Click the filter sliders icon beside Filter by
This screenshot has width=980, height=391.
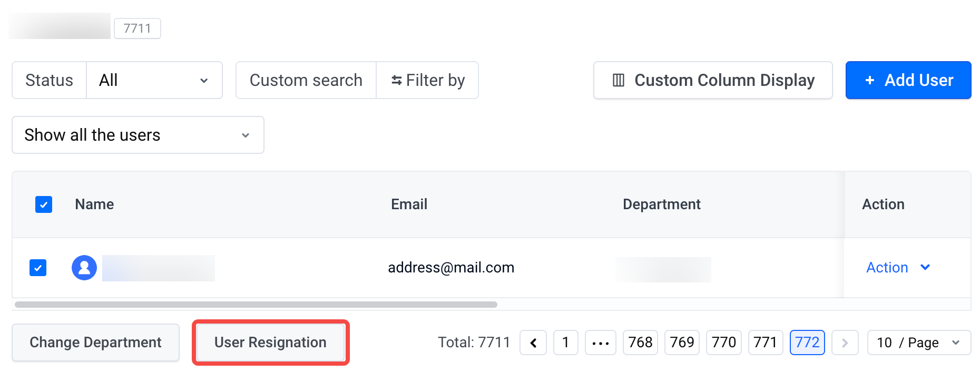pyautogui.click(x=396, y=80)
